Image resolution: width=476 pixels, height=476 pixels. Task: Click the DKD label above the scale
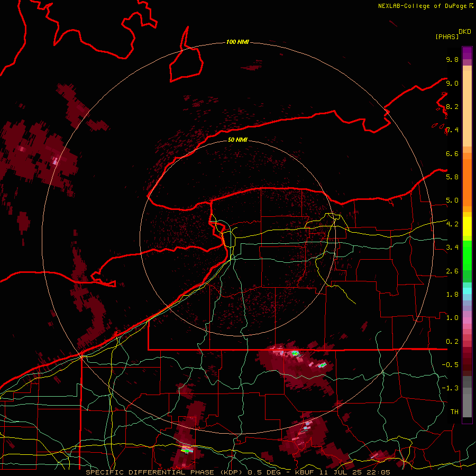(x=465, y=32)
